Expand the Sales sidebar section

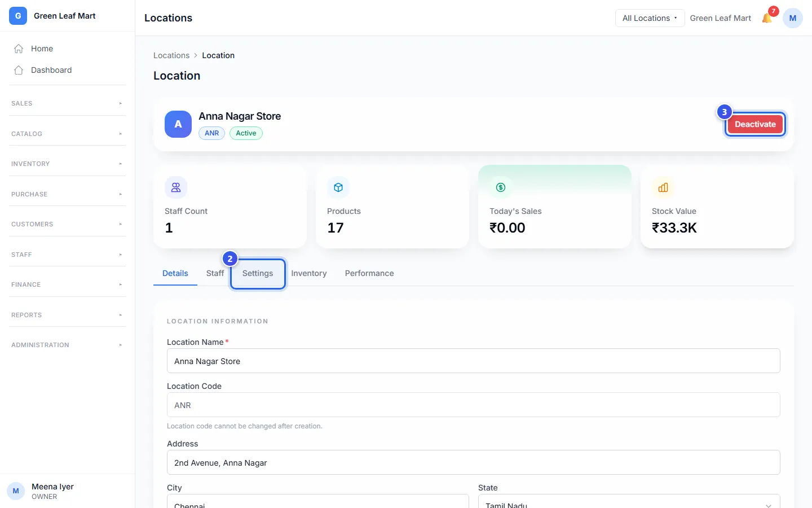pos(68,103)
